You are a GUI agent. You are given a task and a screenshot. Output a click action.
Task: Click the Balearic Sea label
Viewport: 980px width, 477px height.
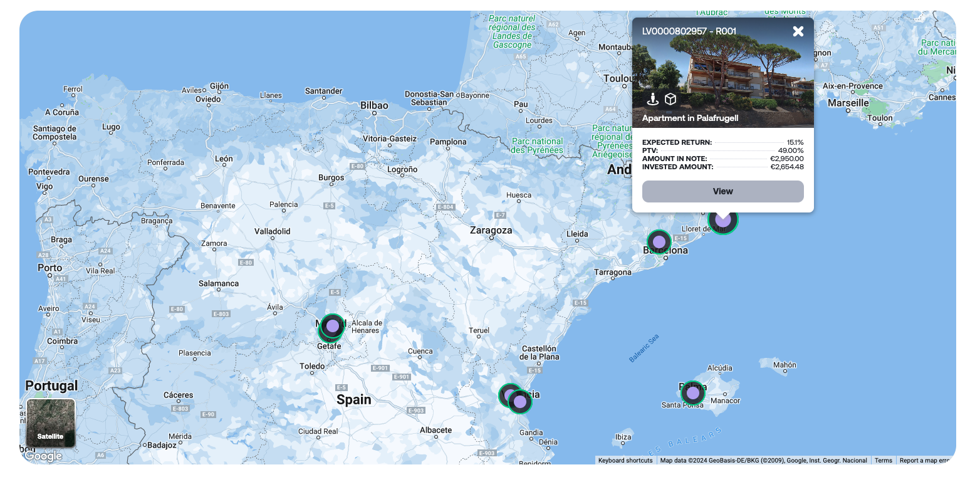tap(644, 348)
